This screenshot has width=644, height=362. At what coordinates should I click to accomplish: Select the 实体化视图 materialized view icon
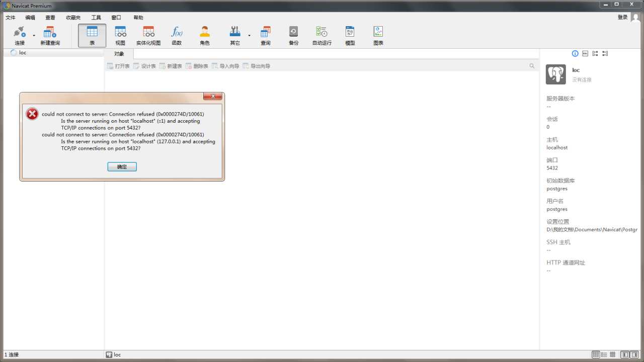click(x=148, y=36)
